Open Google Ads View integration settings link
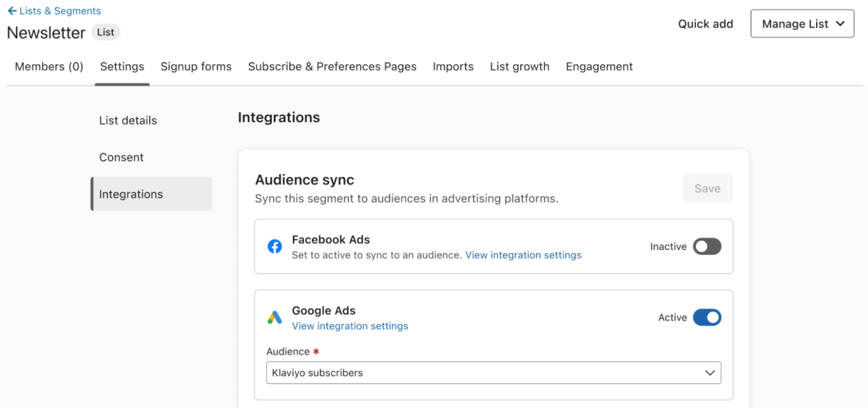The height and width of the screenshot is (410, 868). point(350,326)
